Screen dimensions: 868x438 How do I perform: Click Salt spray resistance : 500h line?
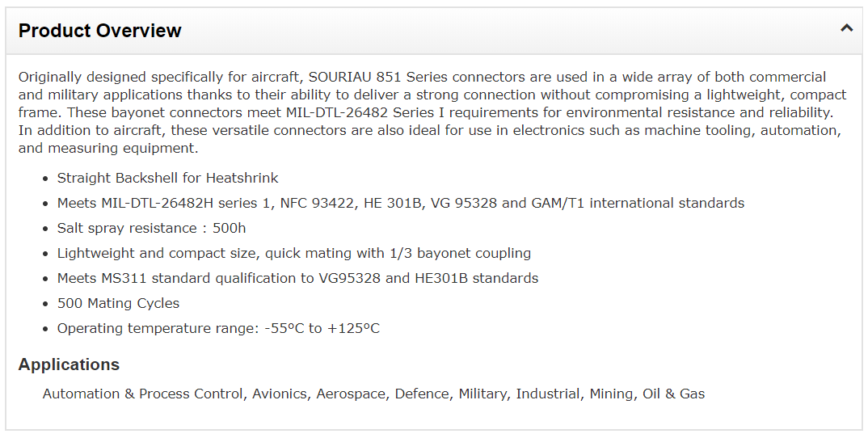click(x=152, y=228)
